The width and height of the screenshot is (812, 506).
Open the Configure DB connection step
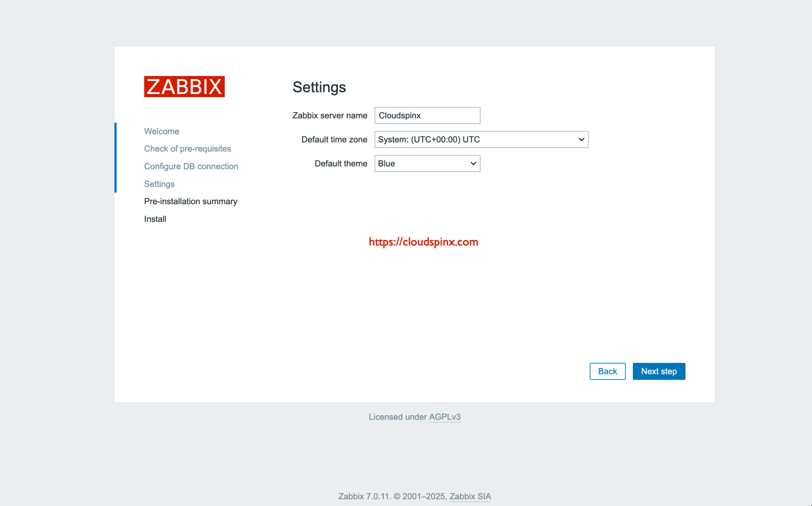pyautogui.click(x=191, y=166)
